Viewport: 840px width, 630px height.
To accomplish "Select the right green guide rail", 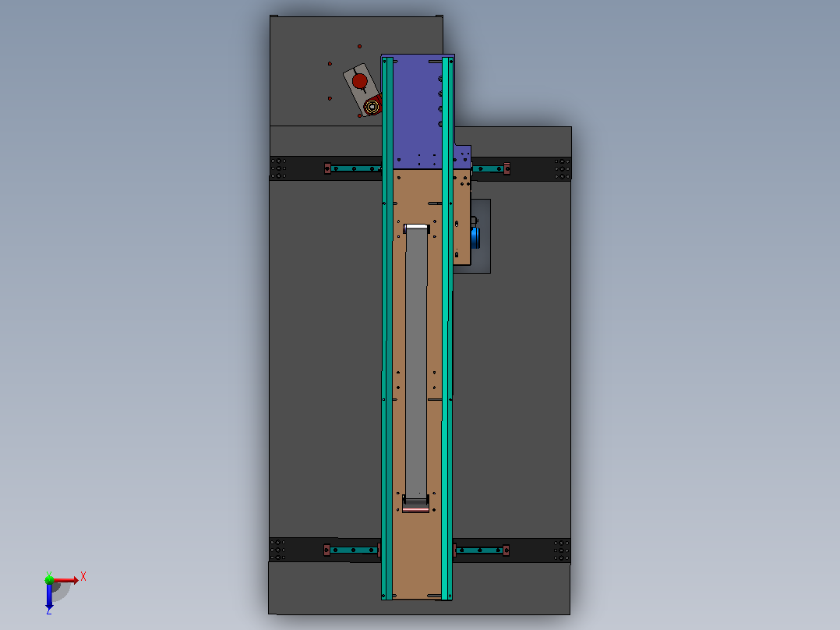I will coord(447,328).
